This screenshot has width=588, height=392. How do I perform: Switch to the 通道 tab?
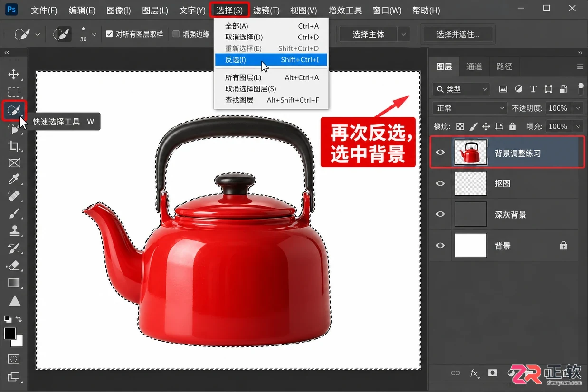474,67
